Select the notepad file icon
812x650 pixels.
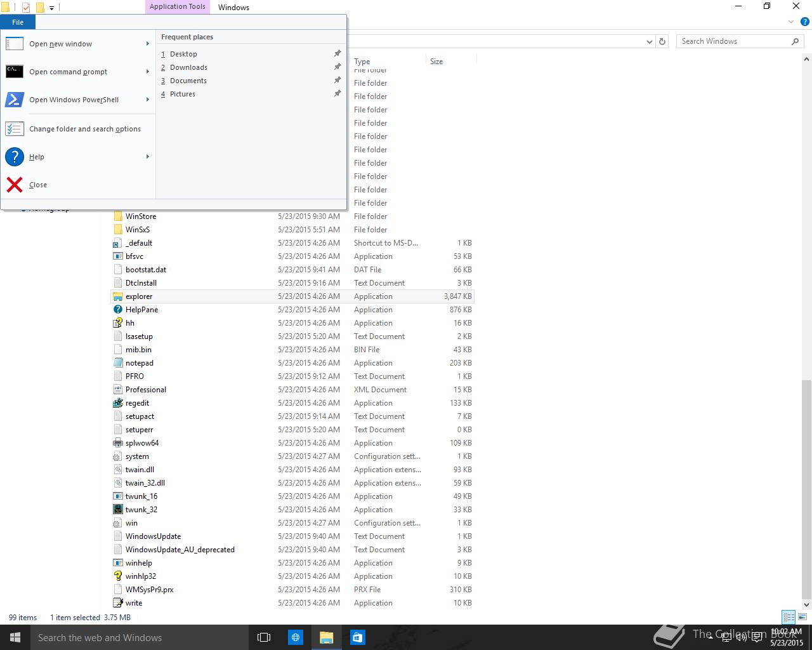point(117,363)
